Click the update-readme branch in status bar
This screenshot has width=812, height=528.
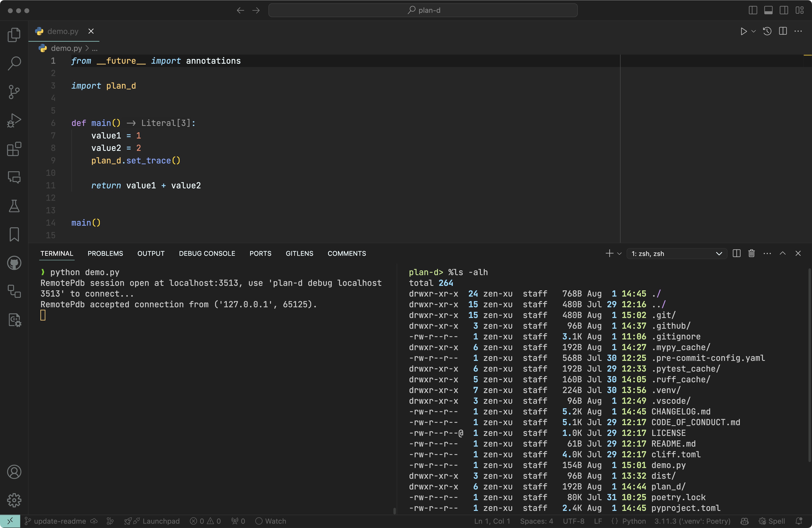60,521
